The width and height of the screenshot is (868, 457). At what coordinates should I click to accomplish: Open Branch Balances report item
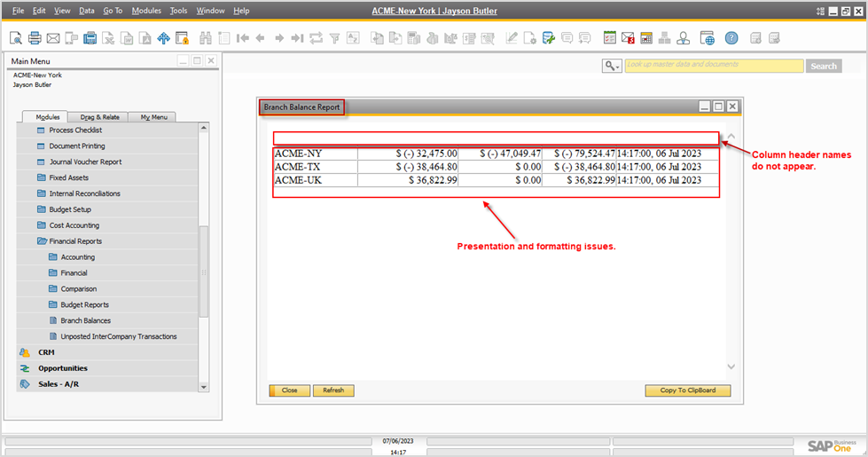(85, 320)
